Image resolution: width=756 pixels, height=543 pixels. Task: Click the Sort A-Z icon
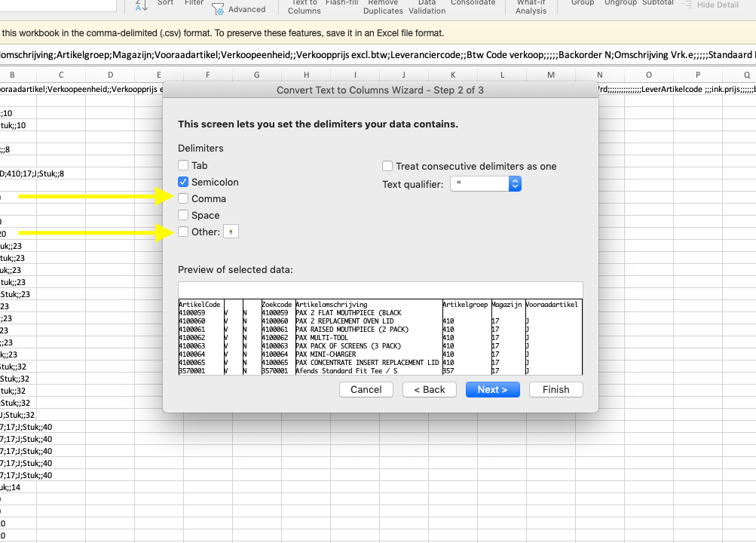coord(141,5)
